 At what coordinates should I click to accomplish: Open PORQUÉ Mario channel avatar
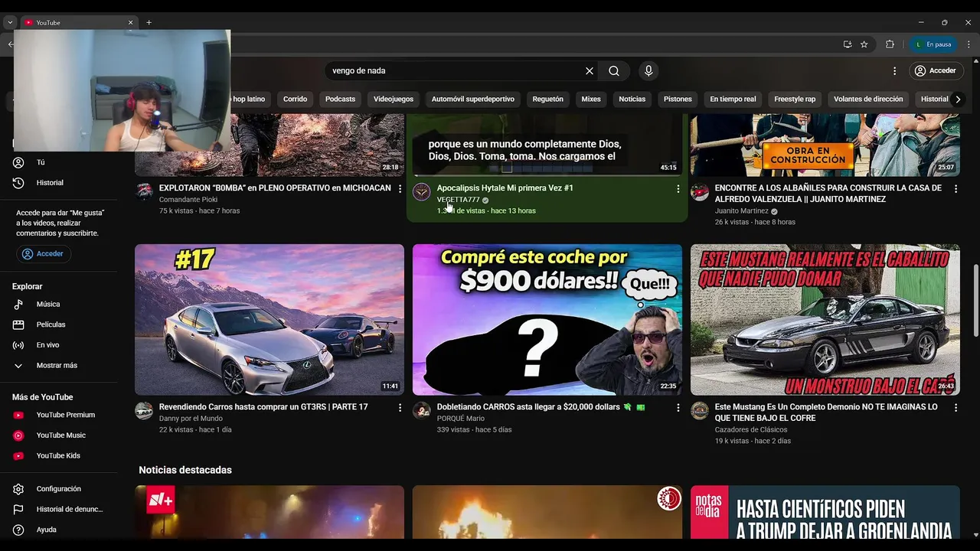tap(422, 411)
